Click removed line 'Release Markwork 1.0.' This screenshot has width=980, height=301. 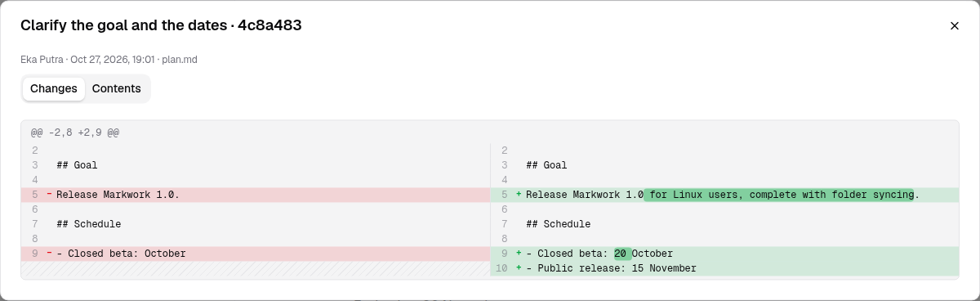[x=256, y=195]
